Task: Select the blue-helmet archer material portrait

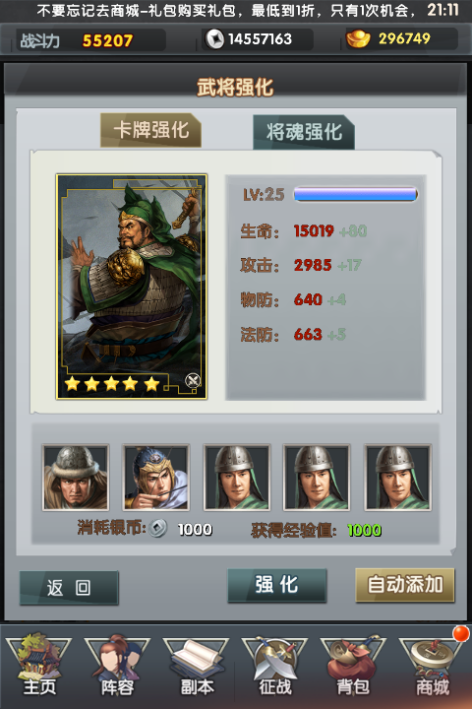Action: pyautogui.click(x=156, y=477)
